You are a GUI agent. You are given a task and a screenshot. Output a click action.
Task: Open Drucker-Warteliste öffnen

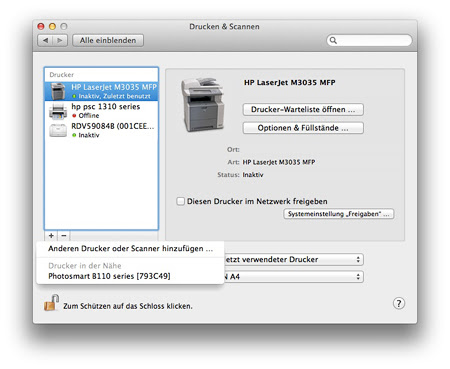click(303, 110)
